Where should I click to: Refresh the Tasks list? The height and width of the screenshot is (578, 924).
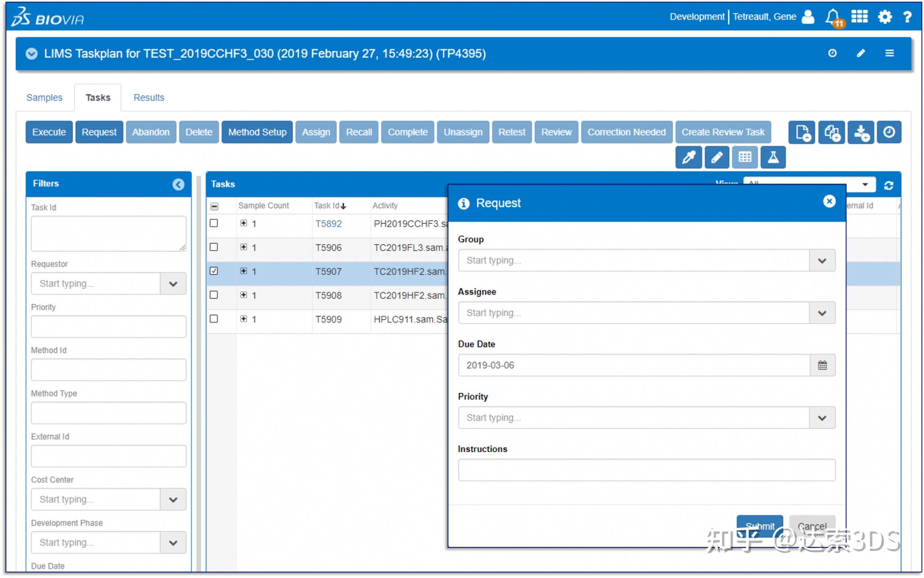pyautogui.click(x=888, y=185)
